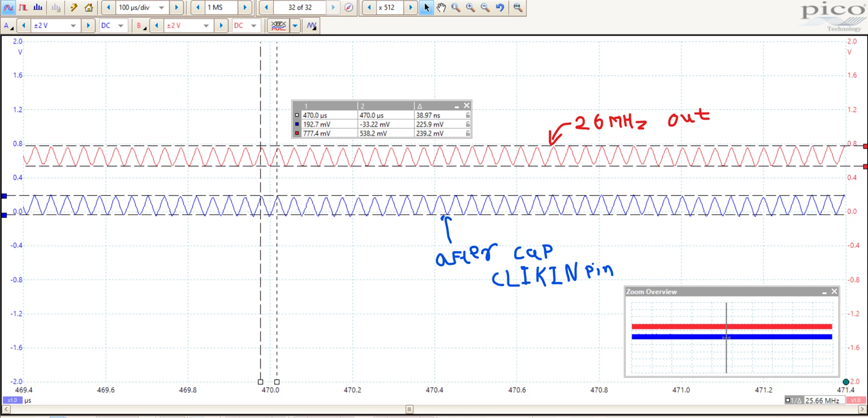
Task: Open the auto setup lightning icon
Action: pos(74,7)
